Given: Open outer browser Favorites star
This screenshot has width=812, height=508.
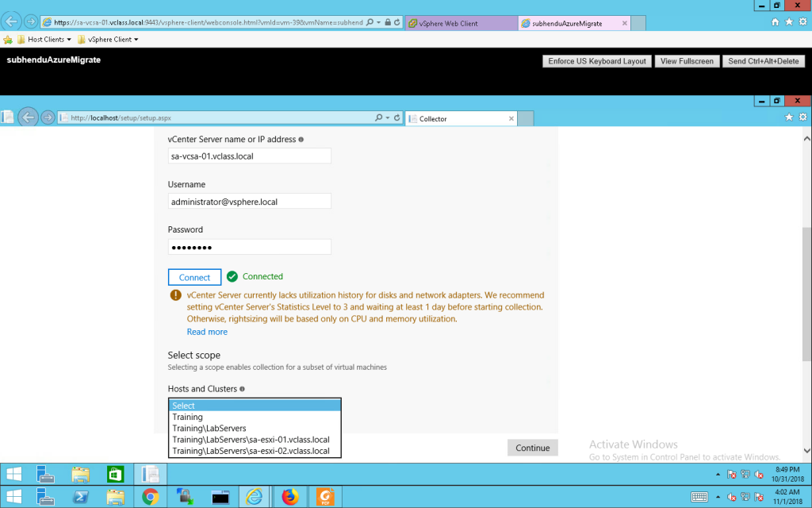Looking at the screenshot, I should pos(789,21).
